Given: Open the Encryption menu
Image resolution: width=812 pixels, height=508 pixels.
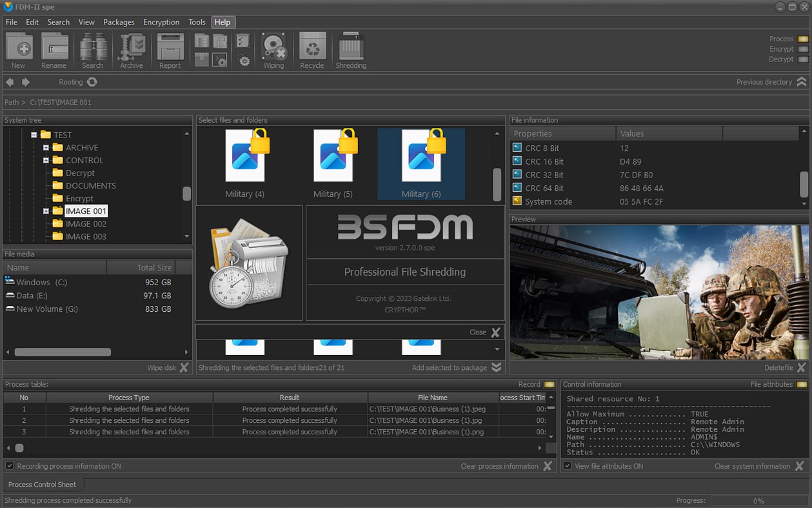Looking at the screenshot, I should pos(161,21).
